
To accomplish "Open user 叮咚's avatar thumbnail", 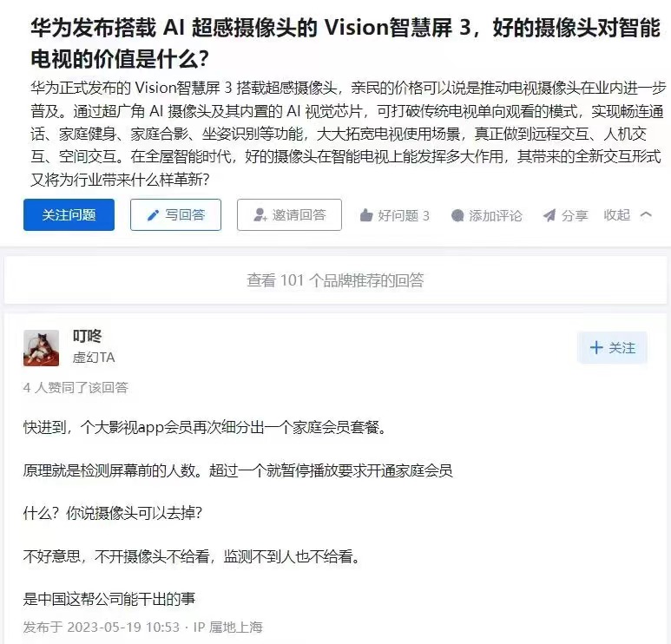I will tap(41, 348).
